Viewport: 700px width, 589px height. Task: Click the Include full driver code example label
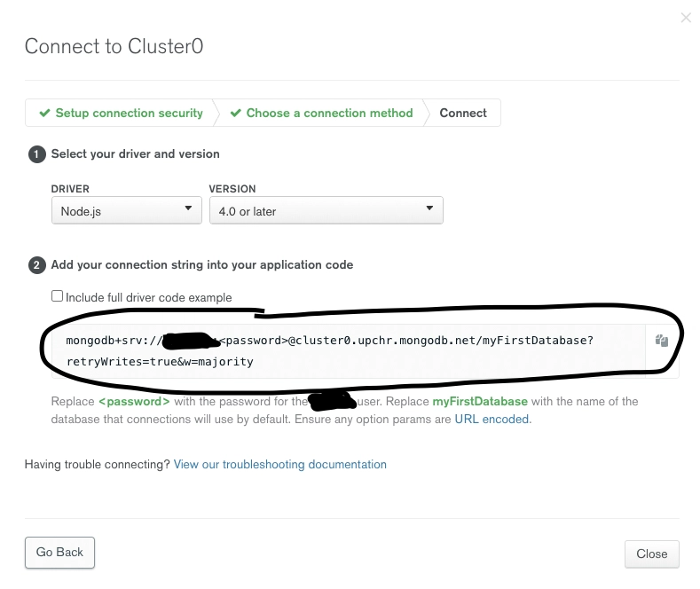(149, 298)
